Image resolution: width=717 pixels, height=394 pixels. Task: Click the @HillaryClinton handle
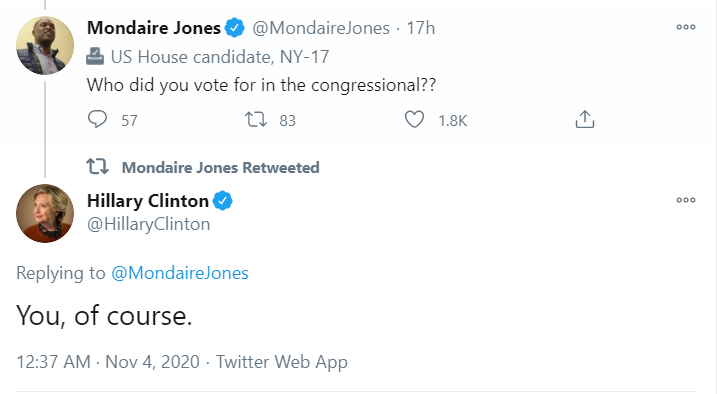(x=149, y=224)
